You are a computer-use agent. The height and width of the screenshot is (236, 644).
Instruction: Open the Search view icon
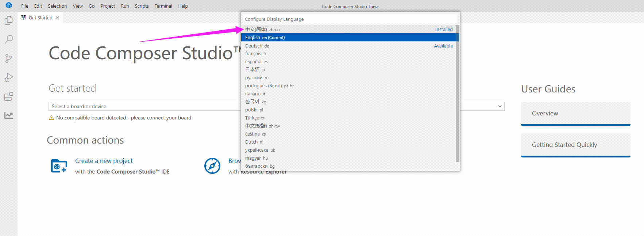tap(9, 39)
